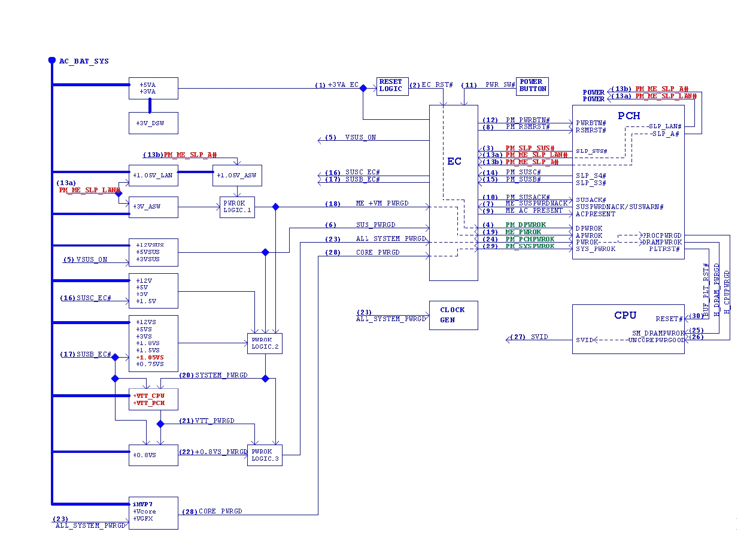
Task: Select the green PM_SYSPWROK signal label
Action: (x=530, y=246)
